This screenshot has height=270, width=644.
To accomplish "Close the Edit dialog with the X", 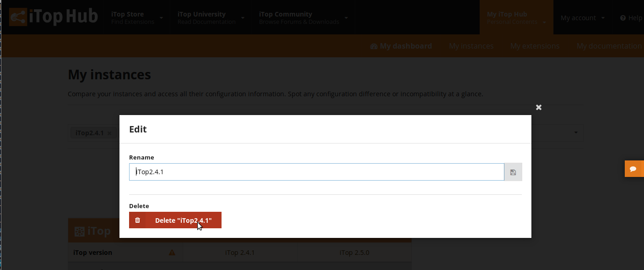I will tap(539, 107).
